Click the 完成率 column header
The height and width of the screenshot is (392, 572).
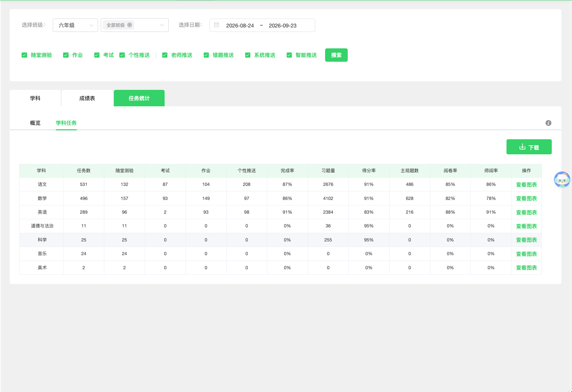287,171
